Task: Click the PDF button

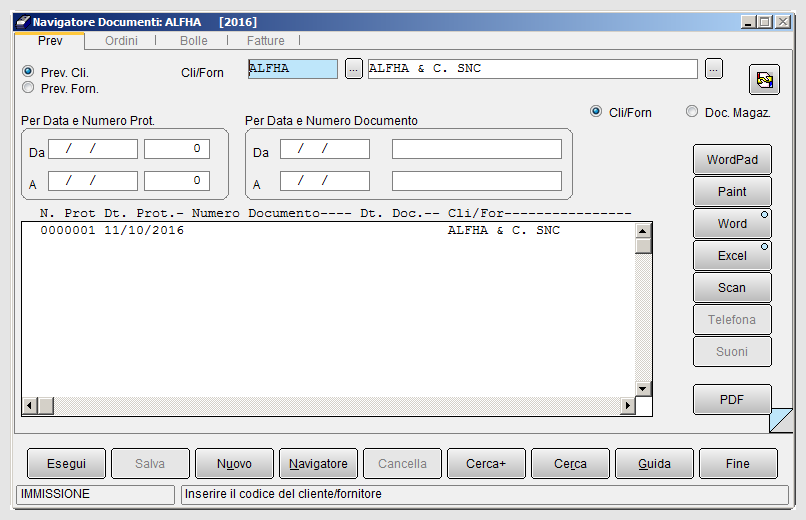Action: pyautogui.click(x=732, y=399)
